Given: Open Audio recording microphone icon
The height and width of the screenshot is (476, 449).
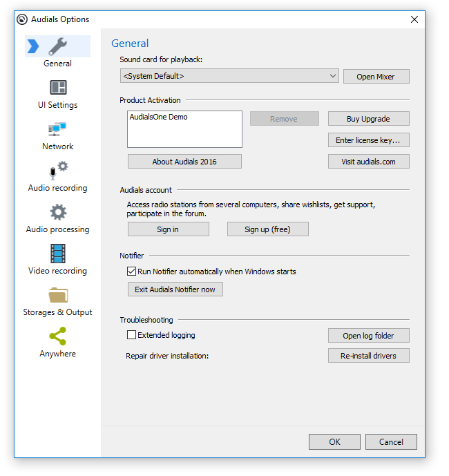Looking at the screenshot, I should pyautogui.click(x=58, y=171).
